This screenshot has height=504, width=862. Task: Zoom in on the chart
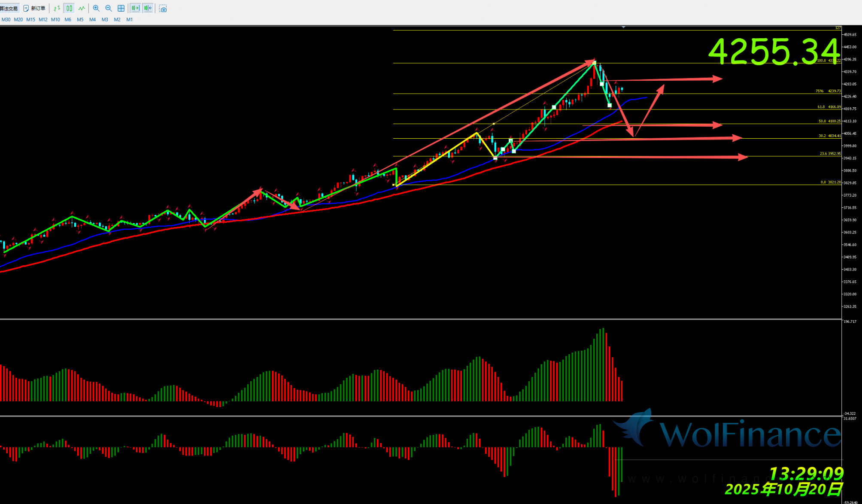click(x=96, y=8)
